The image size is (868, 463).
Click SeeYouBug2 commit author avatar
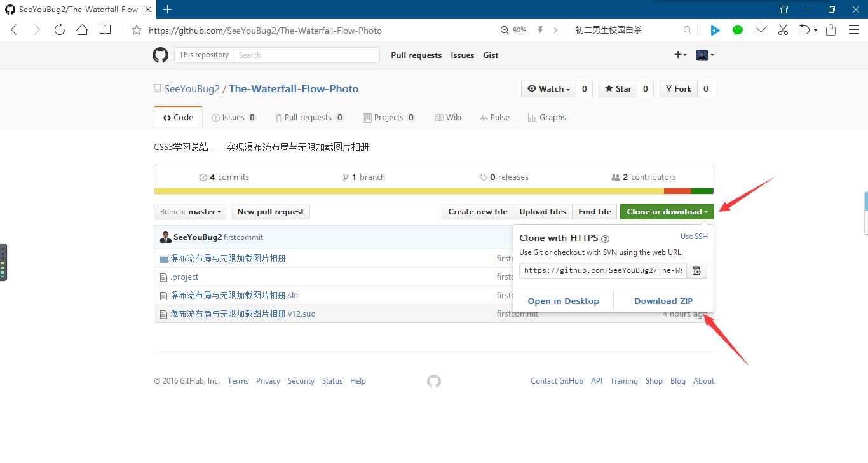(166, 237)
